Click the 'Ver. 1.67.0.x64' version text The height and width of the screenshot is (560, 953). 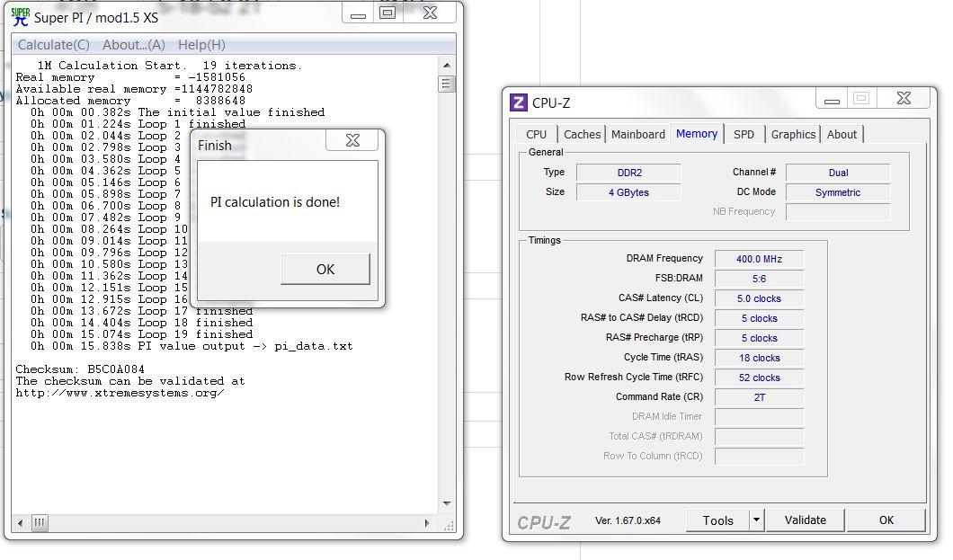tap(628, 520)
